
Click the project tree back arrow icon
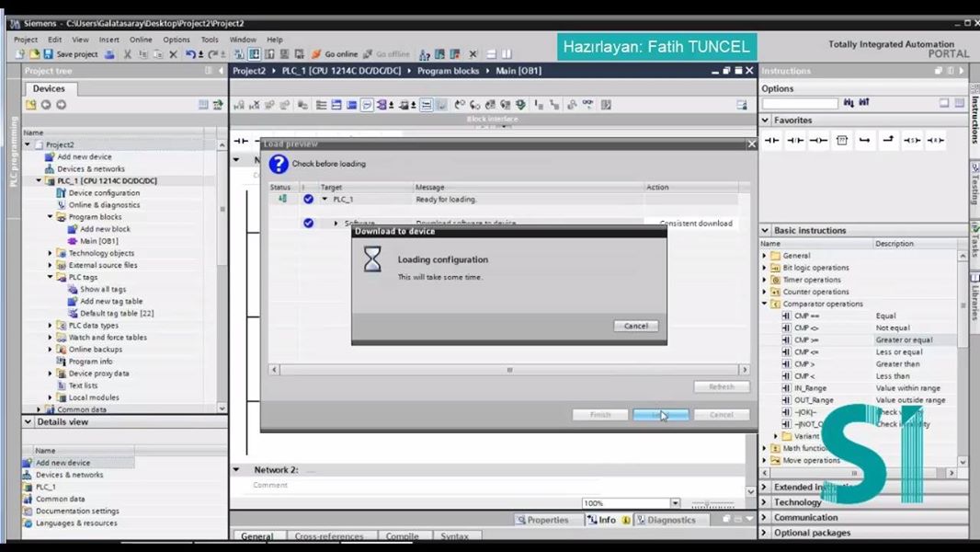click(46, 104)
